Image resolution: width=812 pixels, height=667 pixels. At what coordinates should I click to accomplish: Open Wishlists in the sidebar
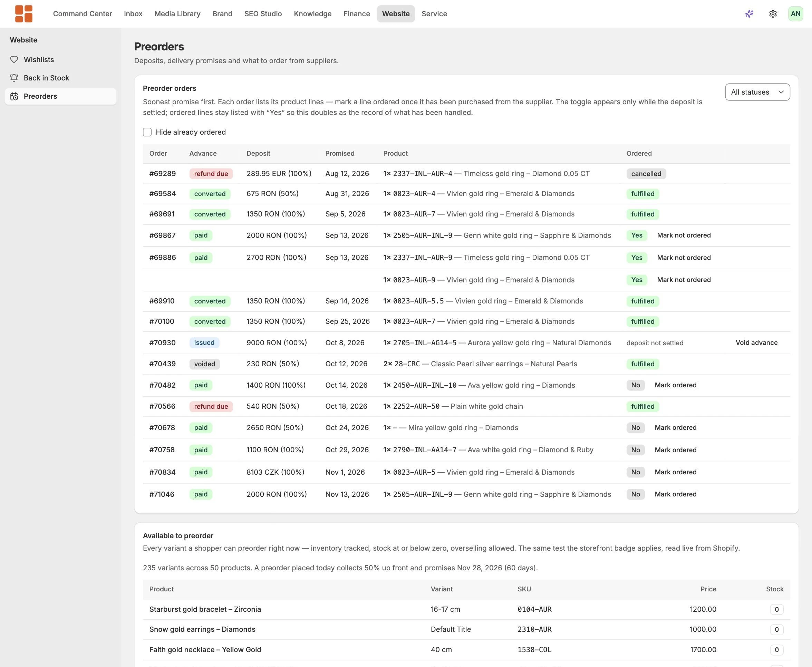pyautogui.click(x=61, y=59)
